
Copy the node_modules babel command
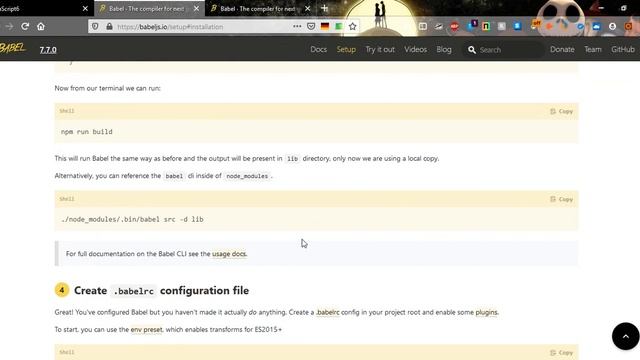tap(562, 199)
